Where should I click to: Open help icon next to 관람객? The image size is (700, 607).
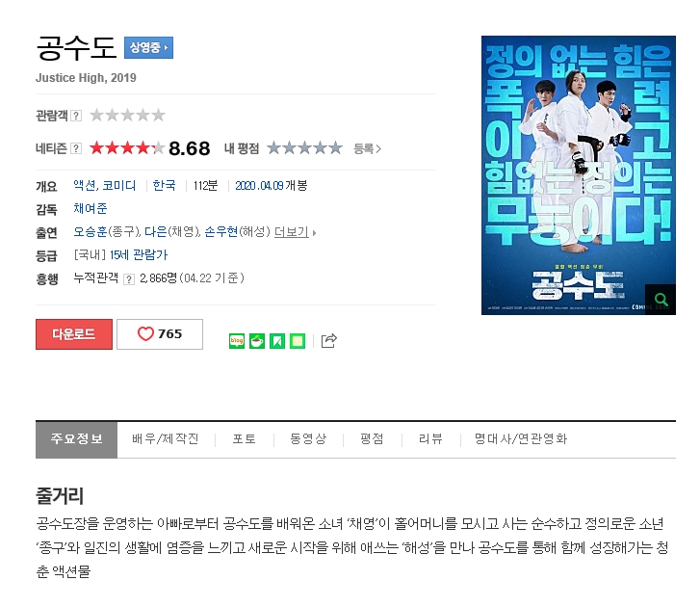76,116
